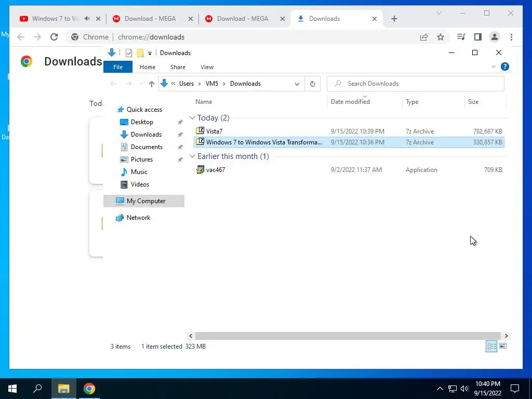The image size is (532, 399).
Task: Click the Chrome share page icon
Action: pos(424,37)
